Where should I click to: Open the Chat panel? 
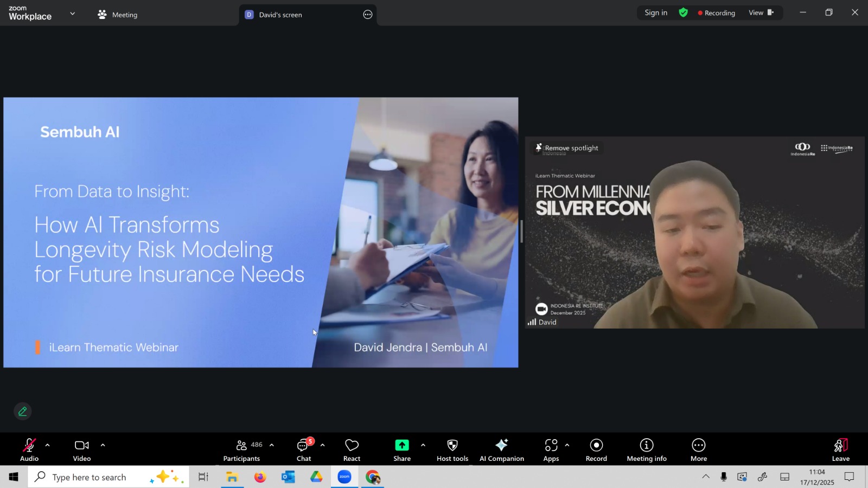coord(304,450)
